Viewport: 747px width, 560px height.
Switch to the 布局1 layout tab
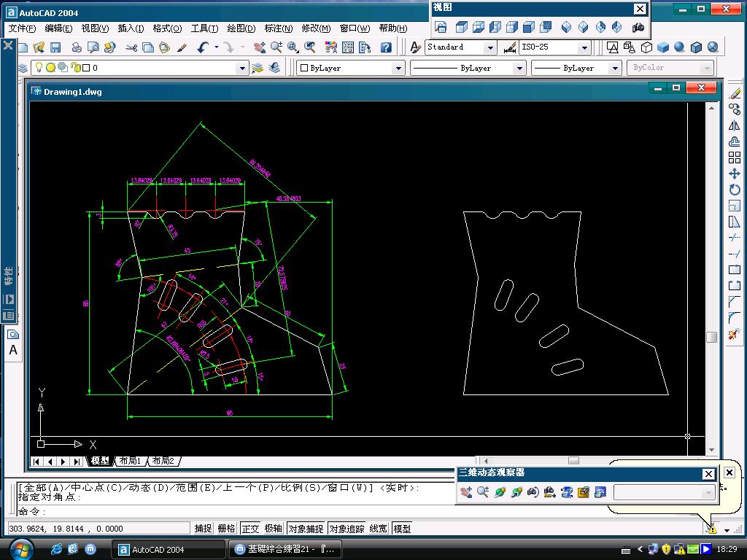tap(130, 461)
